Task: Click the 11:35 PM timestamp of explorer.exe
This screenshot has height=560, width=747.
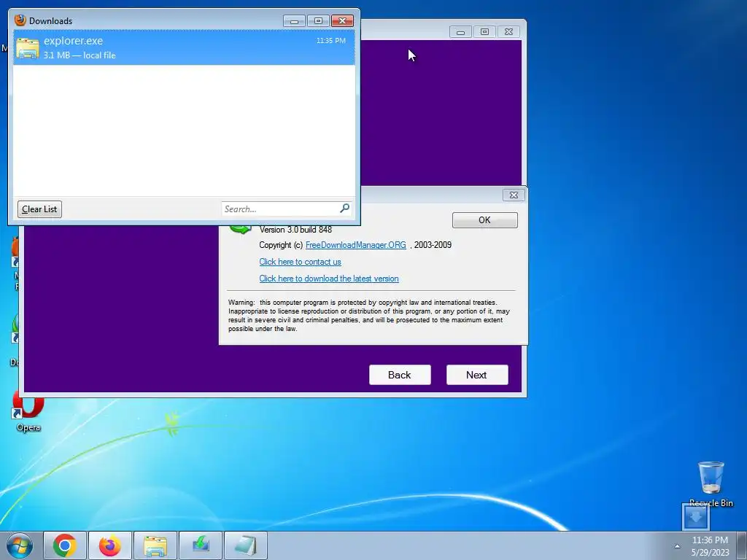Action: pos(331,41)
